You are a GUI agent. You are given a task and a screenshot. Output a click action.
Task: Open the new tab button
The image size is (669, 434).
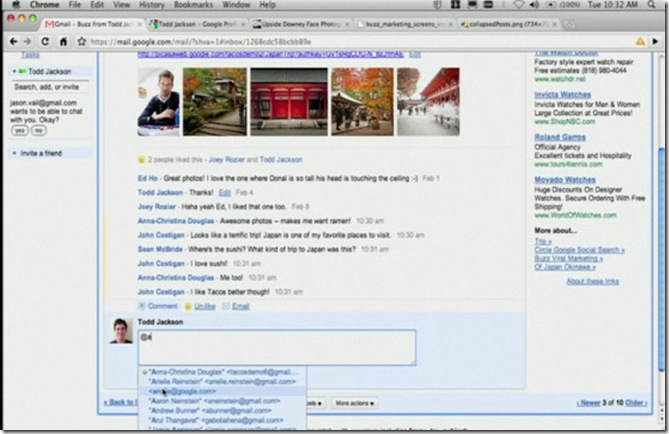[x=569, y=24]
